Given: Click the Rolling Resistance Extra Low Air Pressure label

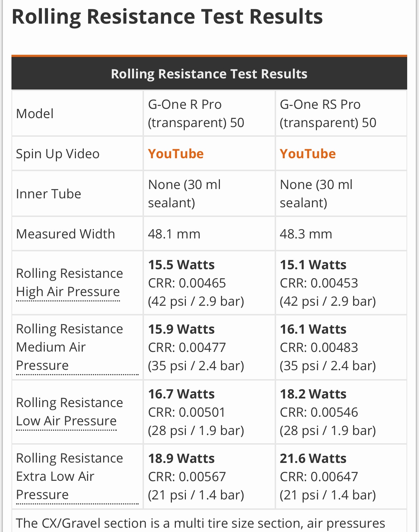Looking at the screenshot, I should point(69,476).
